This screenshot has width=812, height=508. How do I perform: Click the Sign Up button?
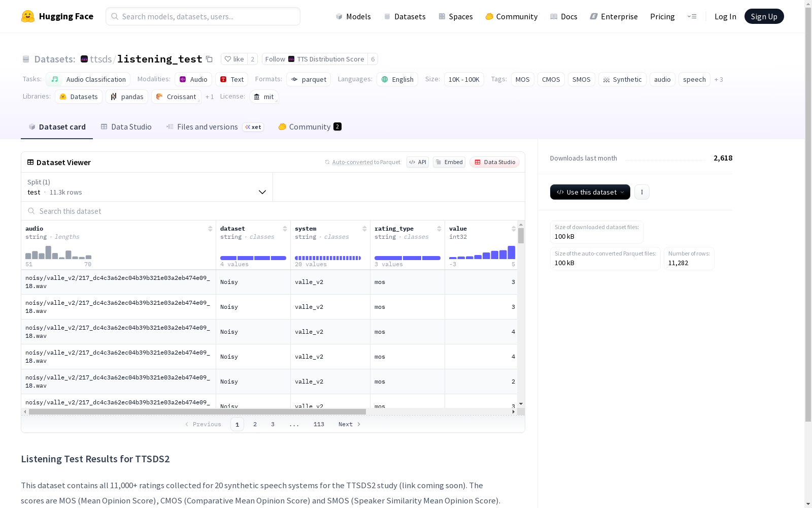pyautogui.click(x=764, y=16)
